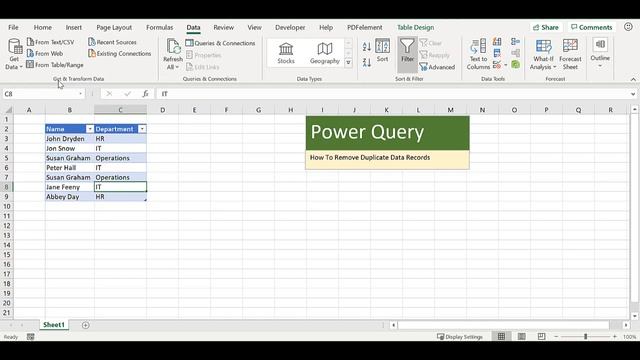The height and width of the screenshot is (360, 640).
Task: Open the green Manage Data Model icon
Action: pos(515,64)
